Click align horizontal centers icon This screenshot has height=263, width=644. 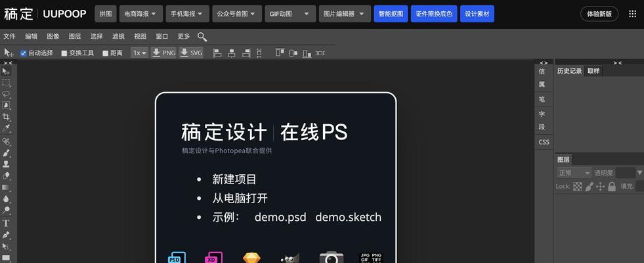232,53
